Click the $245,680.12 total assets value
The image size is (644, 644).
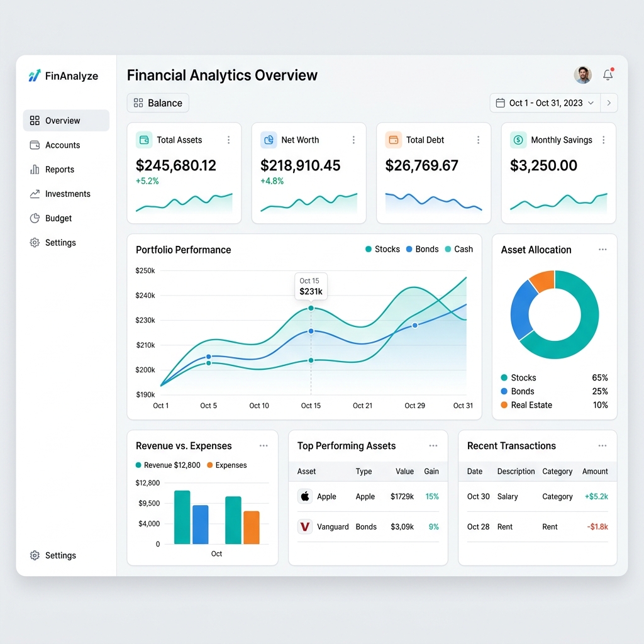(x=176, y=165)
